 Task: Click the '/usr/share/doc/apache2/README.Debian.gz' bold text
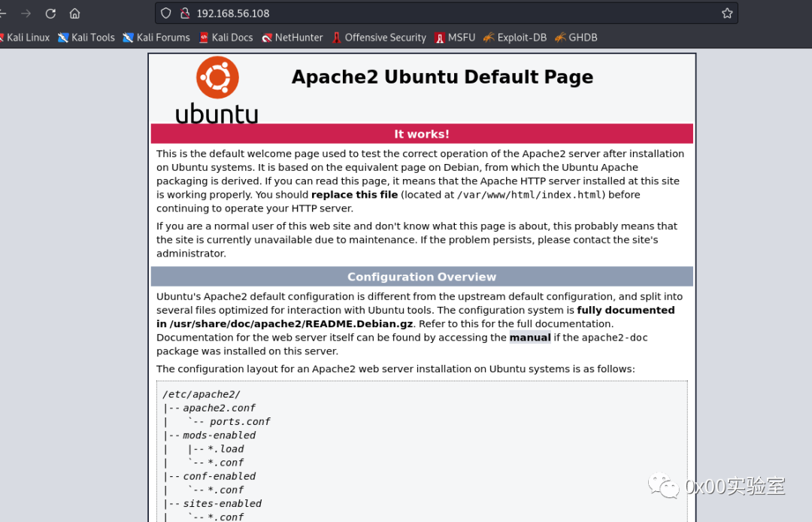pos(291,324)
